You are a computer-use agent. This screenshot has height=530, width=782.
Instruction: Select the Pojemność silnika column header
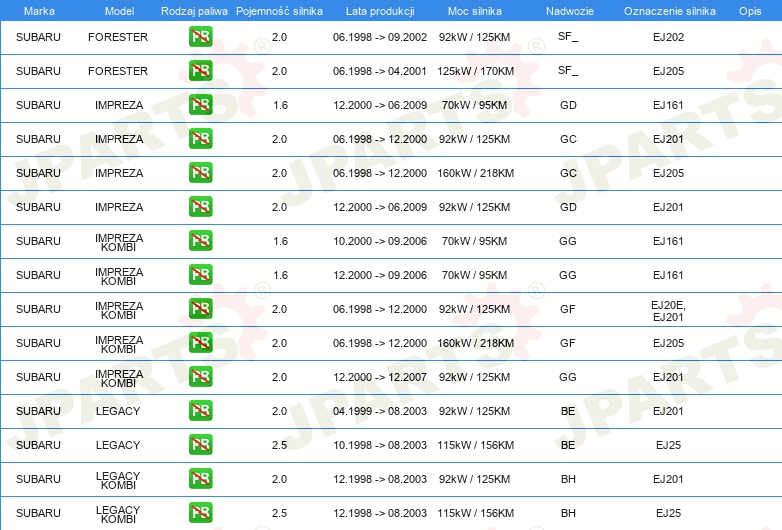pyautogui.click(x=279, y=11)
